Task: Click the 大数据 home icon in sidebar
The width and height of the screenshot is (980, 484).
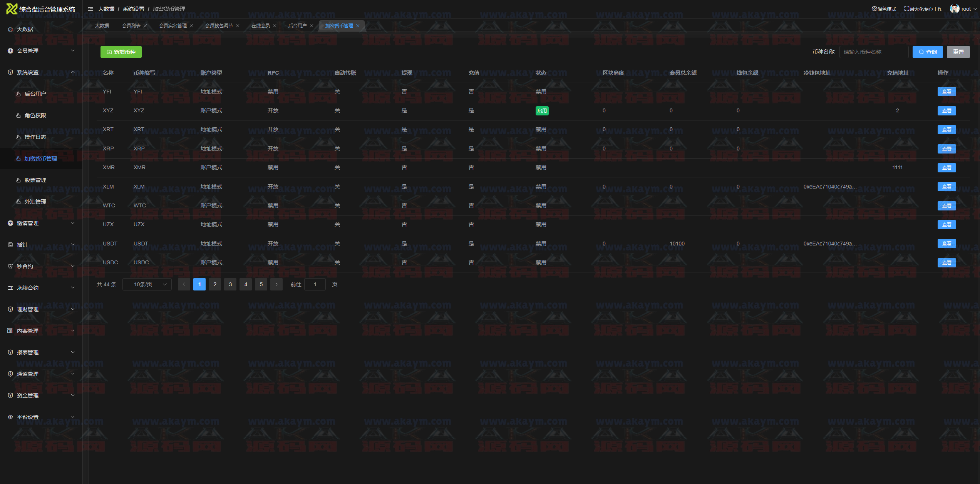Action: point(10,29)
